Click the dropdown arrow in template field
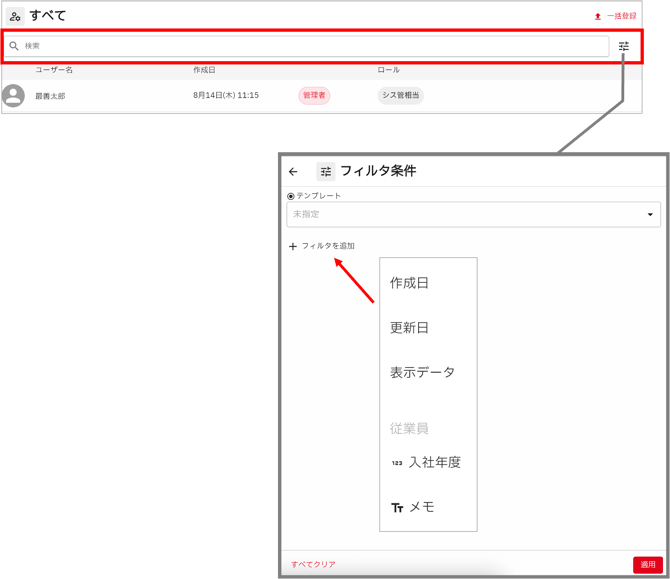The image size is (670, 579). (650, 214)
